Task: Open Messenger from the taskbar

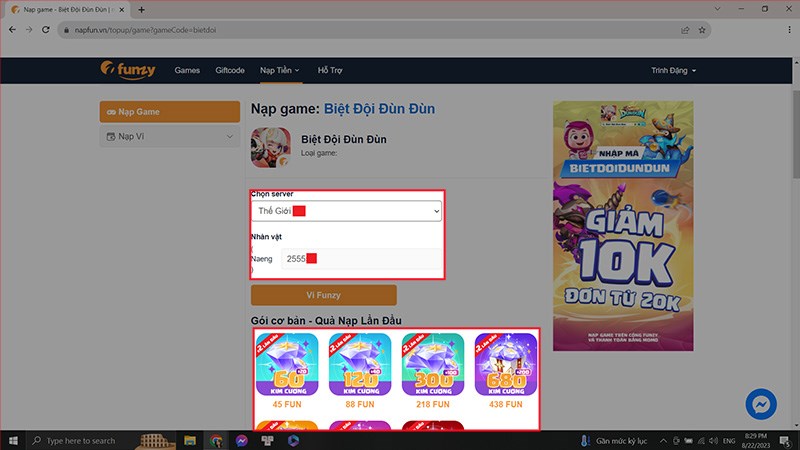Action: pyautogui.click(x=242, y=440)
